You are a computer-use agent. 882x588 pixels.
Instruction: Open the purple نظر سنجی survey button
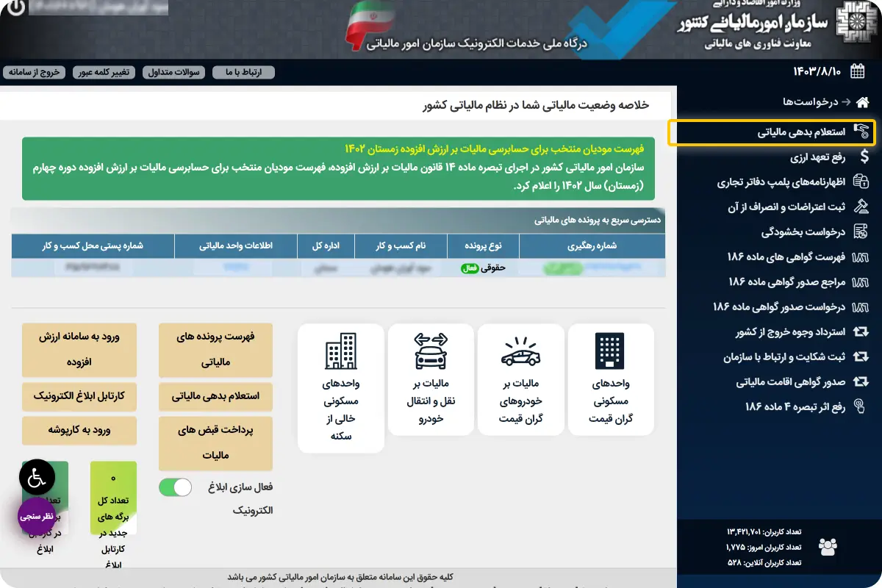point(37,516)
